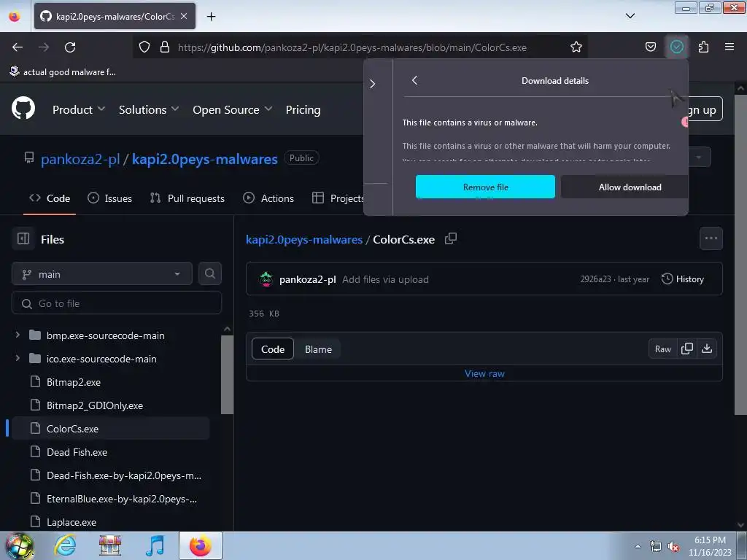
Task: Close the kapi2.0peys-malwares tab
Action: (184, 16)
